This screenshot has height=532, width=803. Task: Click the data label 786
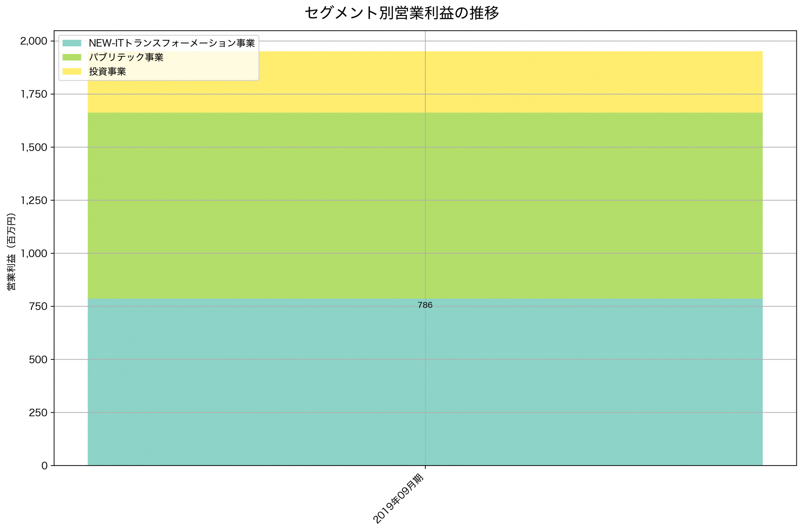coord(425,305)
